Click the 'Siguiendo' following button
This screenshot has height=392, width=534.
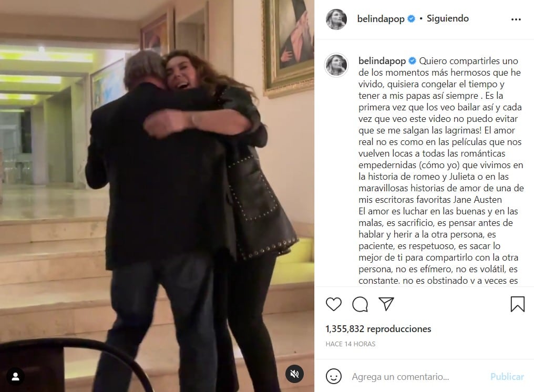pyautogui.click(x=447, y=18)
